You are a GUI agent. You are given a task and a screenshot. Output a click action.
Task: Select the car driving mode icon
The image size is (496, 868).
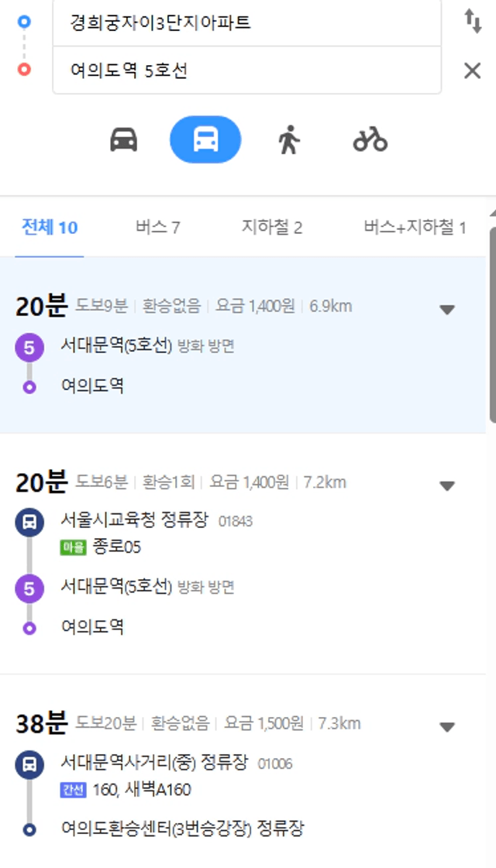[123, 139]
